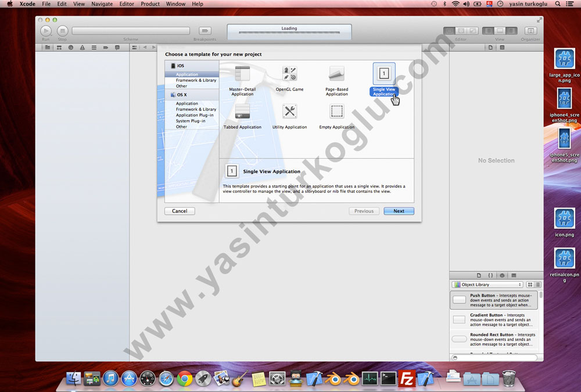Viewport: 581px width, 392px height.
Task: Toggle the Debug area view button
Action: click(500, 31)
